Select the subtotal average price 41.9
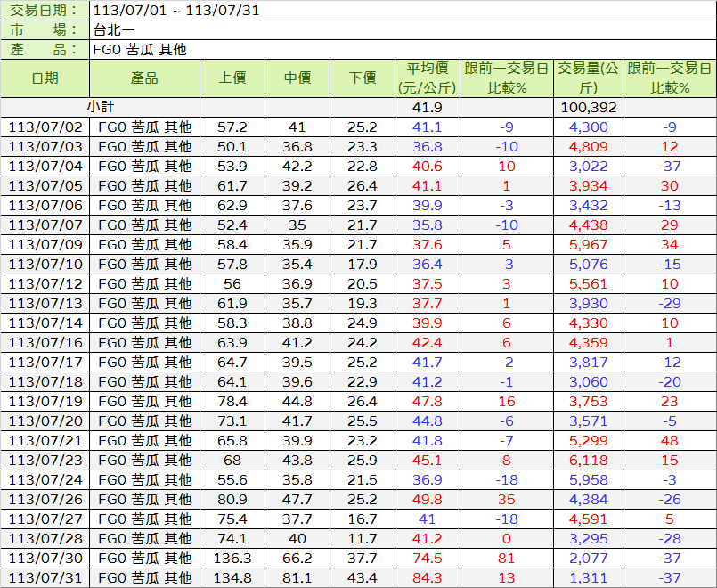The image size is (717, 588). click(x=428, y=107)
